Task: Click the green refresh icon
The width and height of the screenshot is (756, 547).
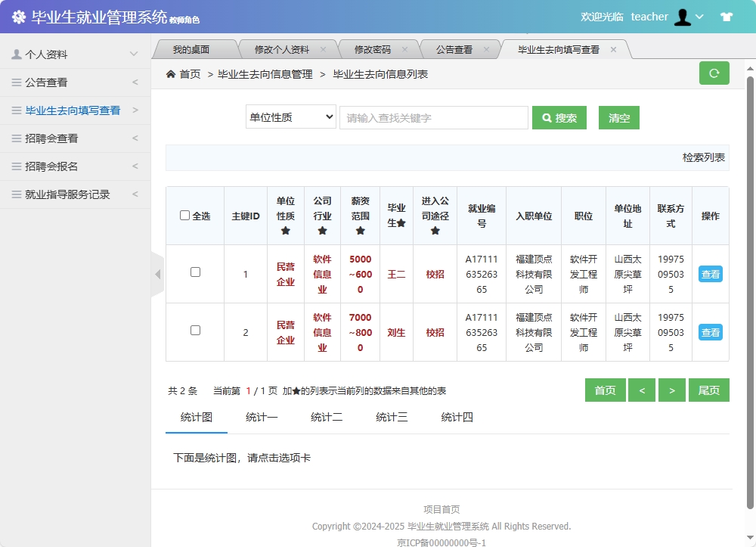Action: click(x=714, y=73)
